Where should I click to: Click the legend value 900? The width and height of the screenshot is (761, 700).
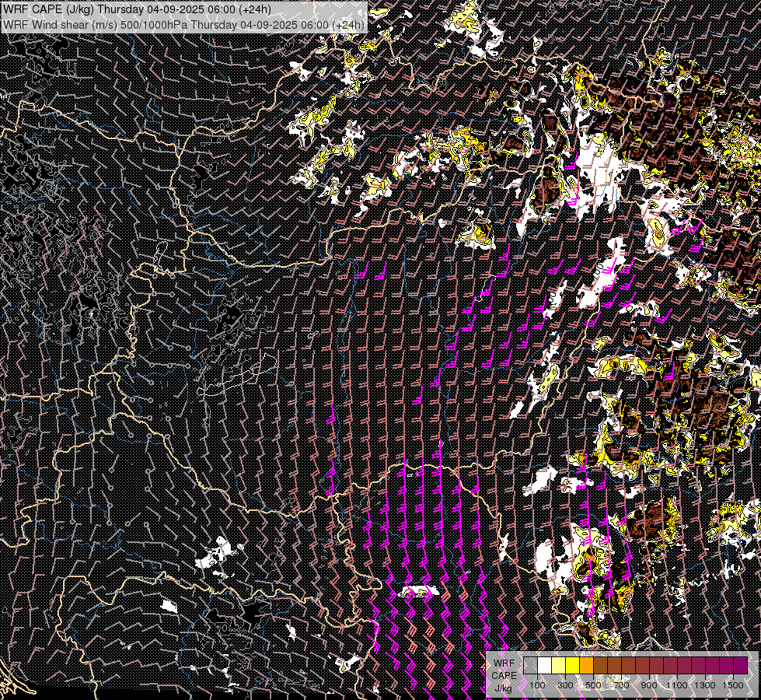click(x=649, y=685)
